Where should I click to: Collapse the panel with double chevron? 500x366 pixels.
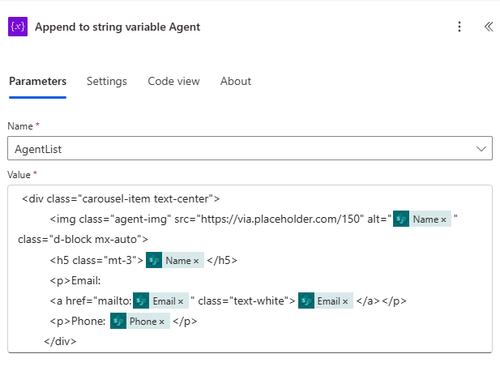click(x=488, y=27)
